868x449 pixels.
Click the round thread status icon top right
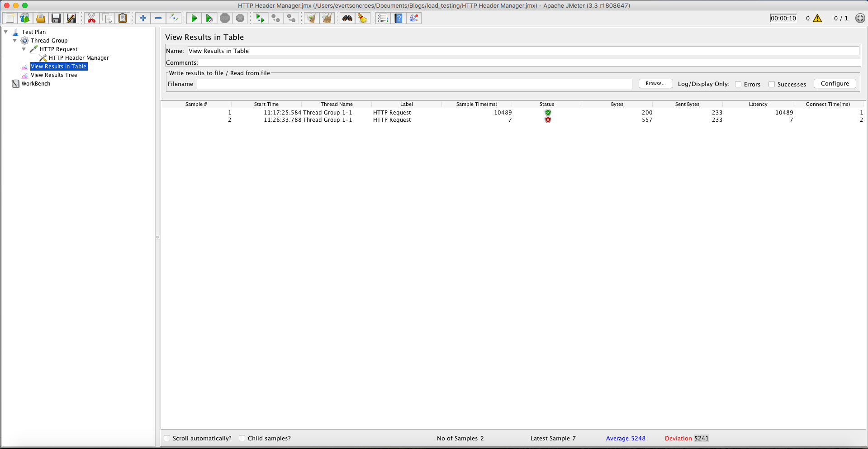pos(860,18)
